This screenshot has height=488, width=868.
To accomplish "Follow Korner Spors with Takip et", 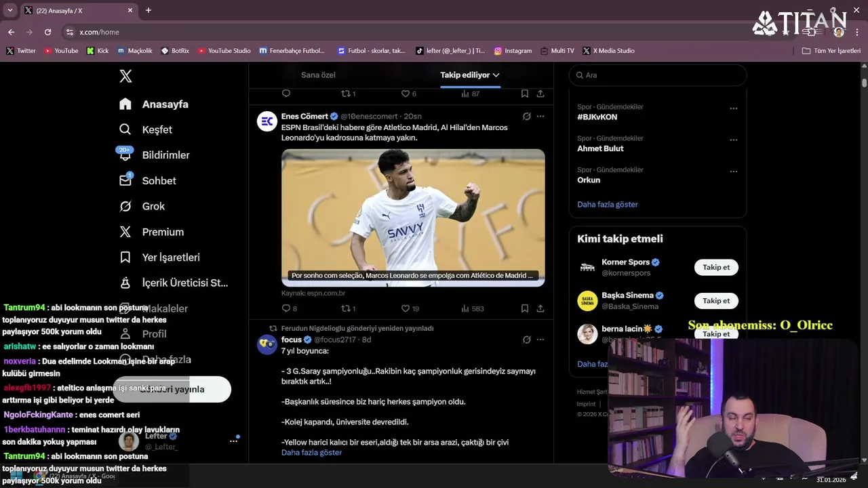I will [x=716, y=267].
